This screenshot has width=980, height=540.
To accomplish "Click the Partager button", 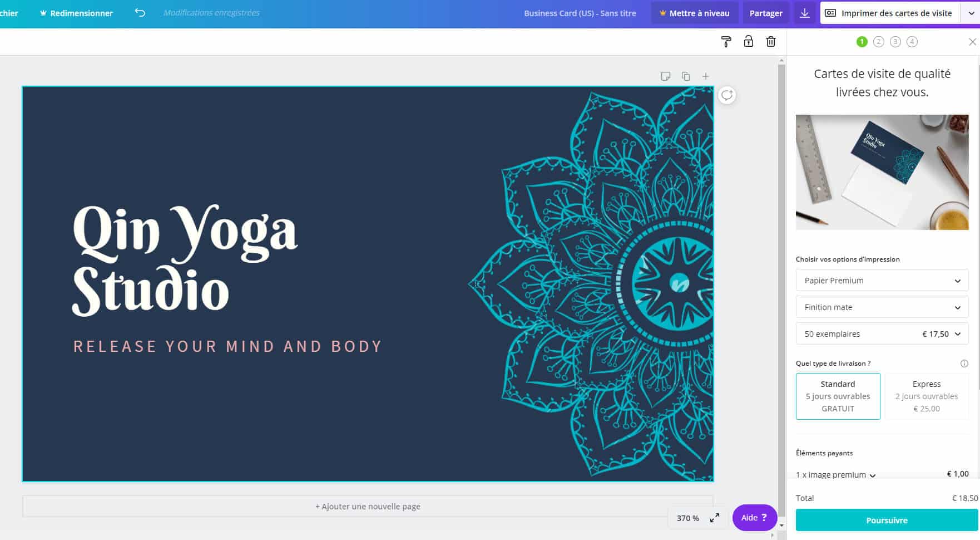I will click(x=766, y=13).
